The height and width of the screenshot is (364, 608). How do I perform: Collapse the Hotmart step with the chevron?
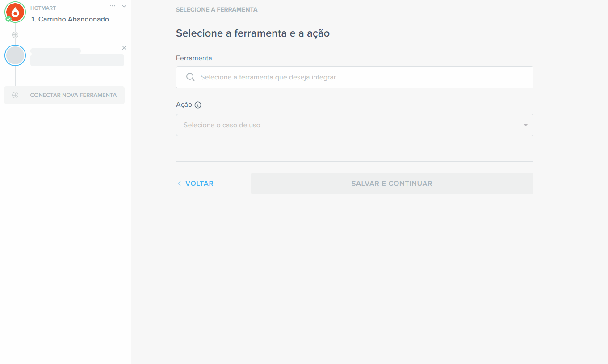[x=124, y=6]
